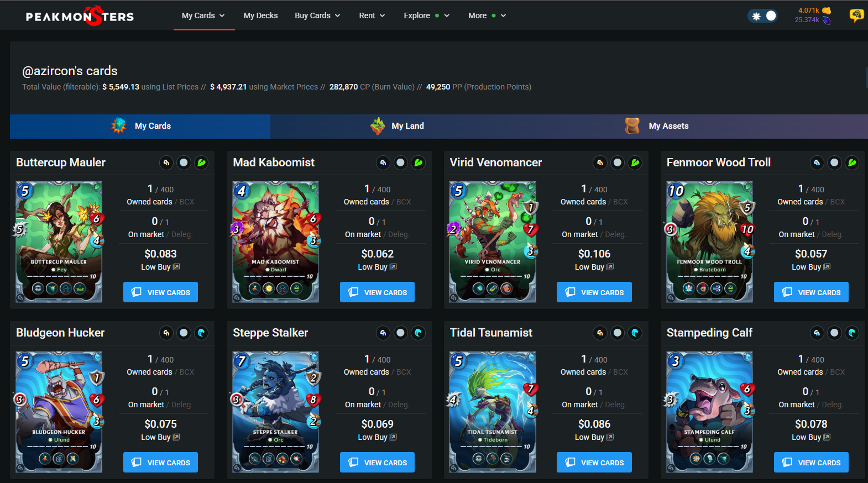Click View Cards for Fenmoor Wood Troll
Viewport: 868px width, 483px height.
[x=811, y=292]
